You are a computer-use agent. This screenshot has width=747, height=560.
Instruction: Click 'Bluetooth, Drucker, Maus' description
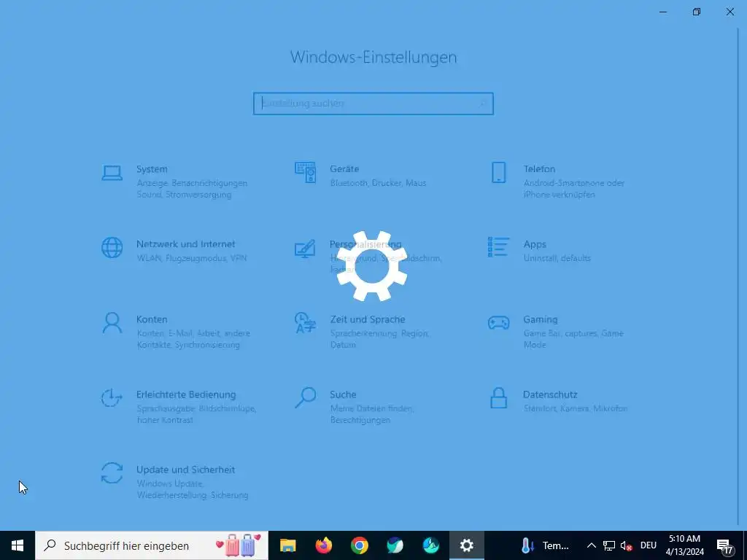click(379, 183)
